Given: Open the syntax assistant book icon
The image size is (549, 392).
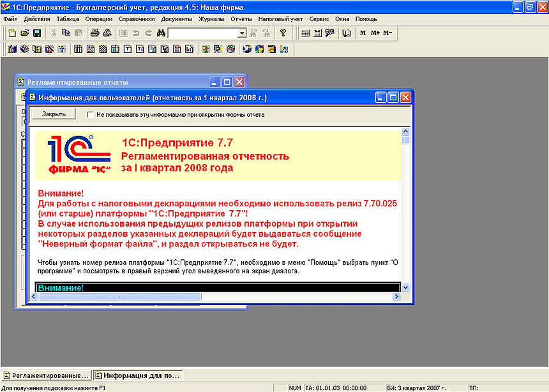Looking at the screenshot, I should click(x=347, y=33).
